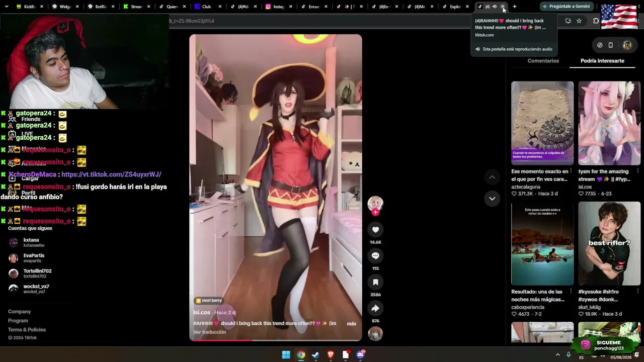The width and height of the screenshot is (644, 362).
Task: Save the video with the bookmark icon
Action: click(x=375, y=282)
